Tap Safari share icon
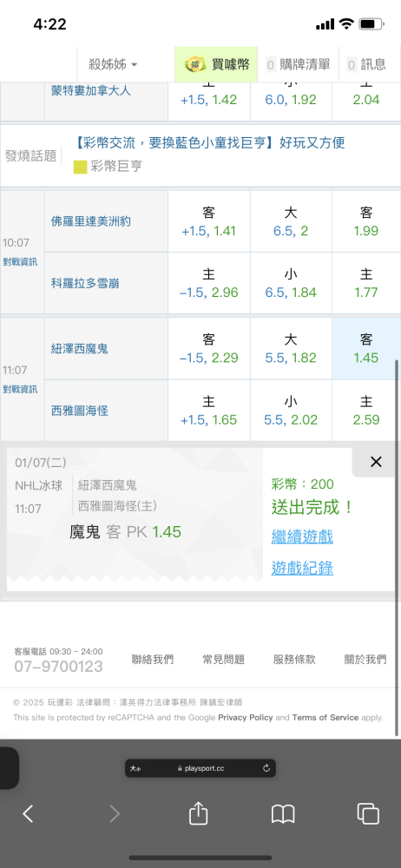The width and height of the screenshot is (401, 868). point(198,813)
